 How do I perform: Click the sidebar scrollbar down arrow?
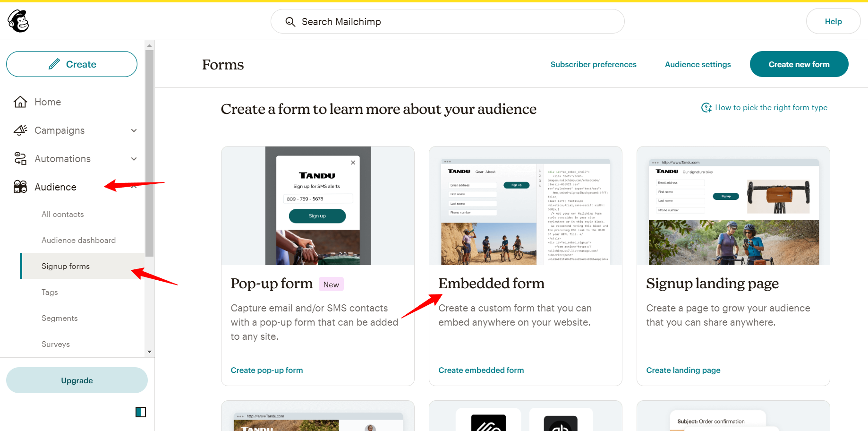(x=149, y=352)
